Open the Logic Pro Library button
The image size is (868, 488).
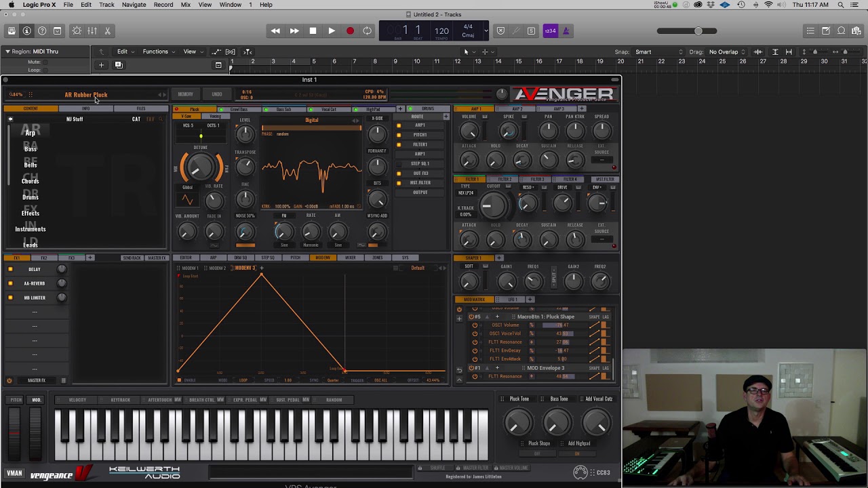point(12,30)
